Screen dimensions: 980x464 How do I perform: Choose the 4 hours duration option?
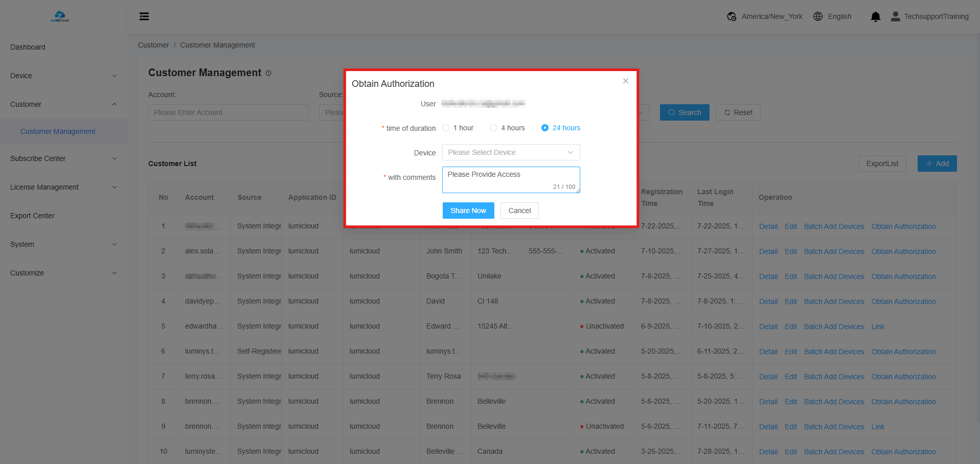pos(493,128)
